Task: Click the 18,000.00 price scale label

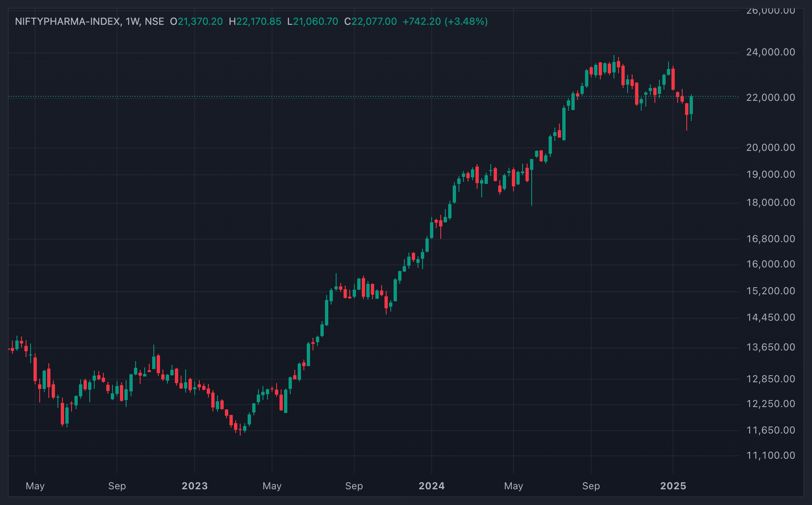Action: [770, 202]
